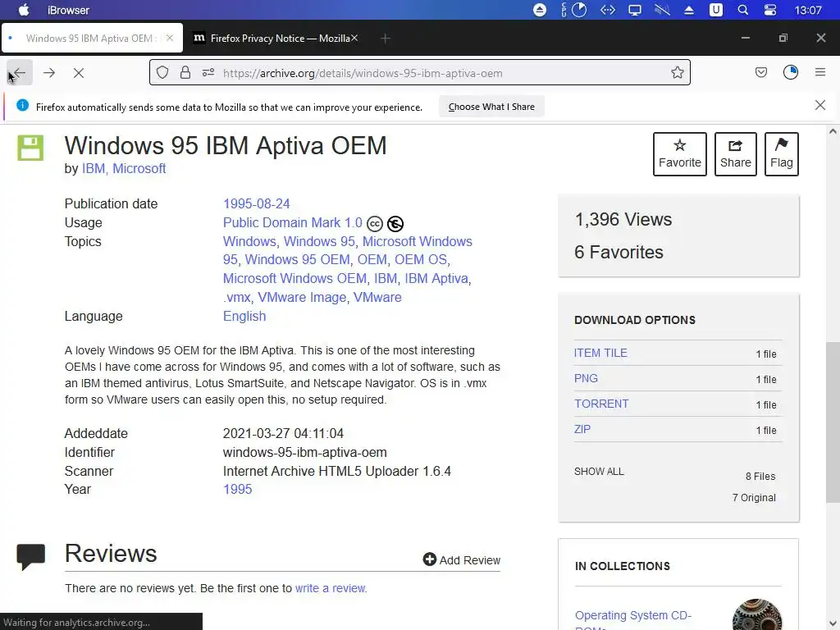Click SHOW ALL download files
This screenshot has height=630, width=840.
coord(599,472)
